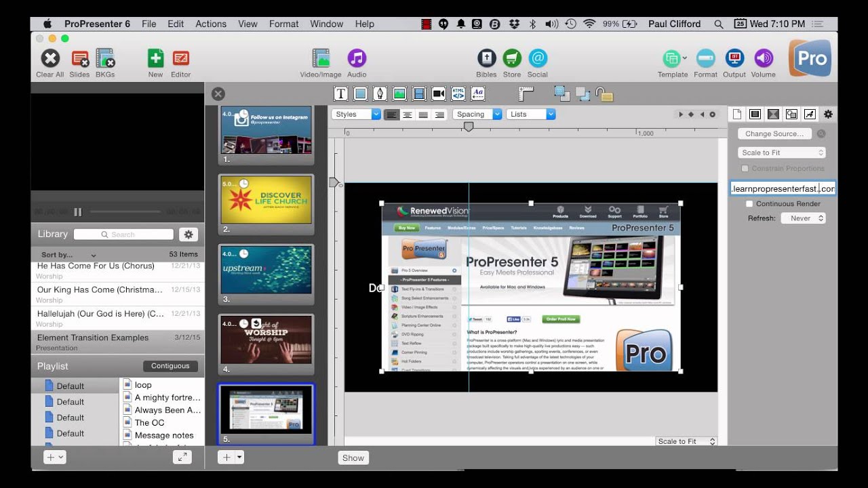Insert a video filmstrip element
868x488 pixels.
(419, 94)
